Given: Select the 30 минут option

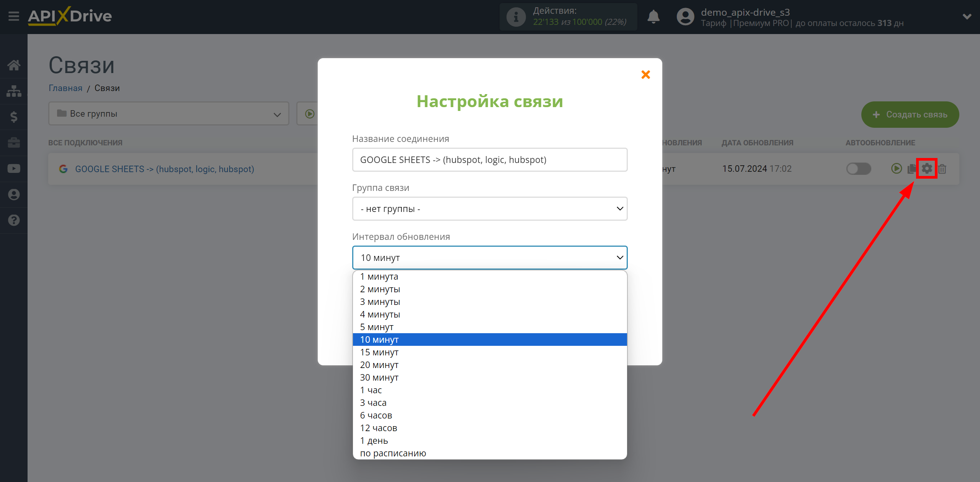Looking at the screenshot, I should [490, 378].
